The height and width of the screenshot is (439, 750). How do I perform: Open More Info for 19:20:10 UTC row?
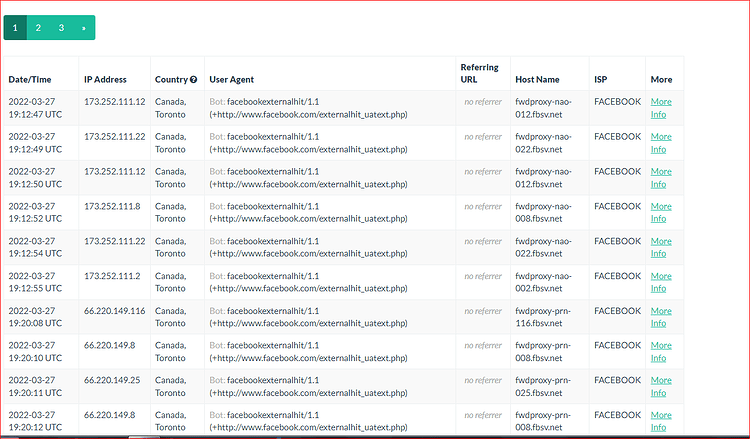pyautogui.click(x=661, y=351)
